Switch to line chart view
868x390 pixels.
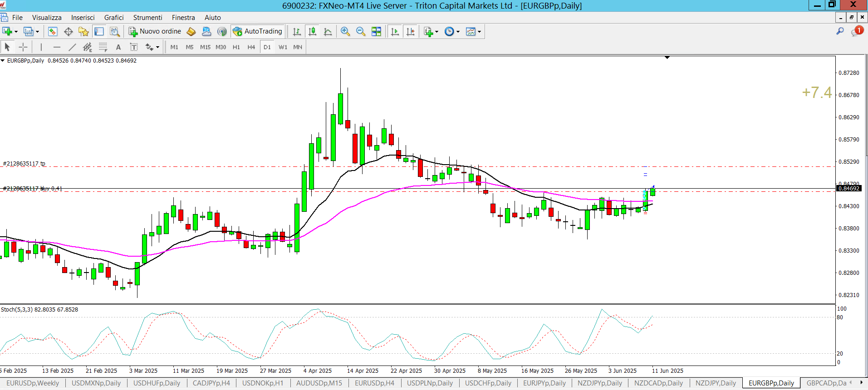tap(328, 31)
